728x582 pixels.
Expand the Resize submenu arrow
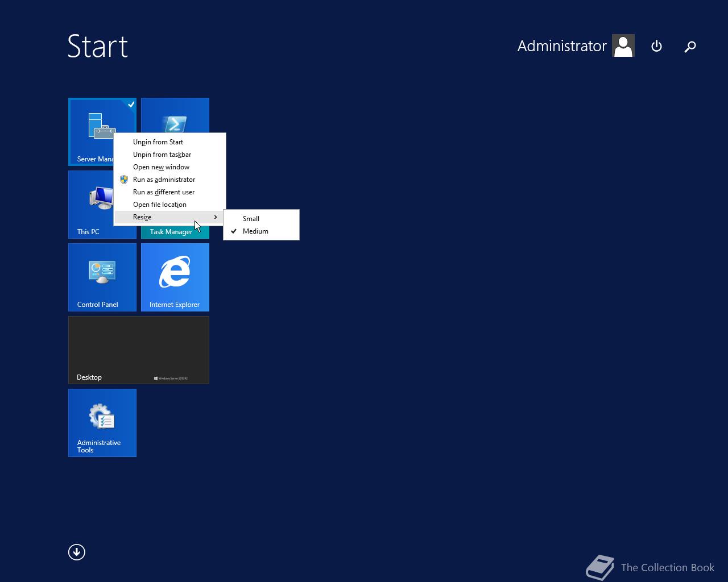pyautogui.click(x=216, y=217)
